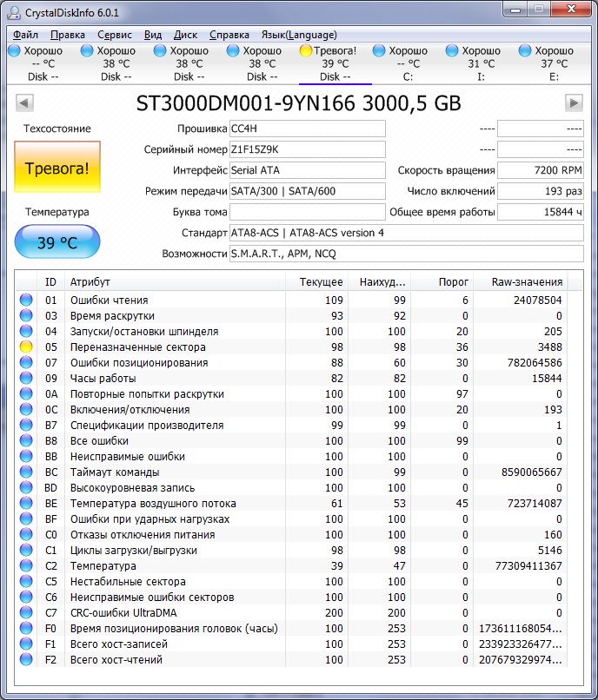Click the status icon for Запуски/остановки шпинделя
This screenshot has width=598, height=700.
(26, 331)
